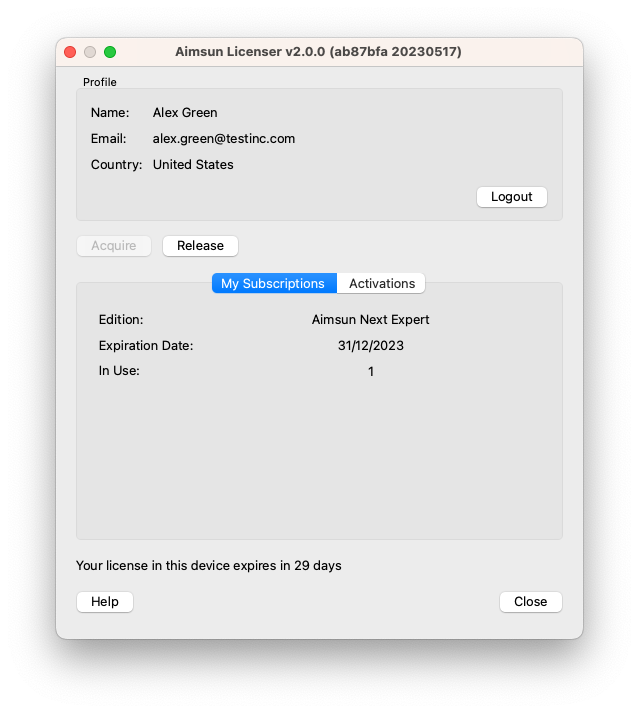Close window with red title button
Screen dimensions: 639x713
[70, 52]
